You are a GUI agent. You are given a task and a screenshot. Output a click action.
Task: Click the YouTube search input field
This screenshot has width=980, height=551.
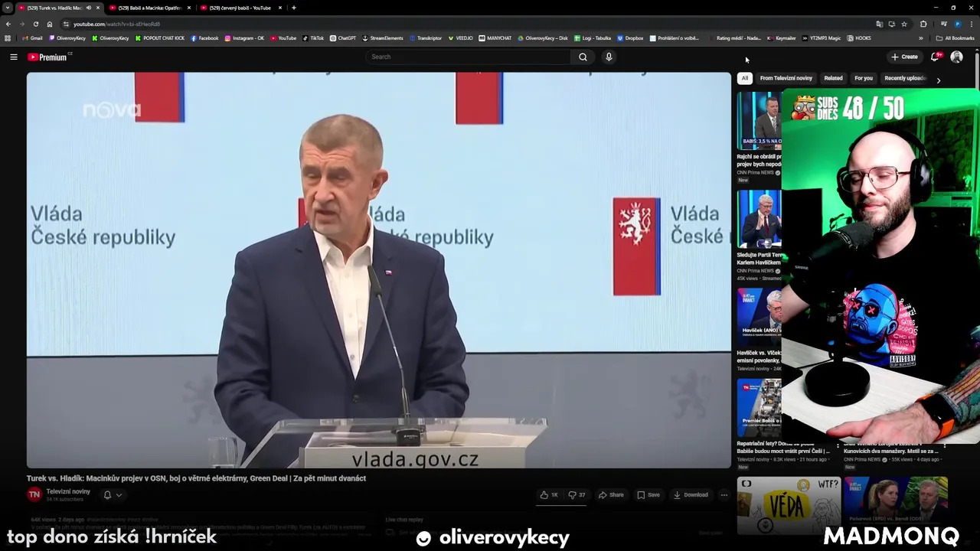[x=469, y=57]
